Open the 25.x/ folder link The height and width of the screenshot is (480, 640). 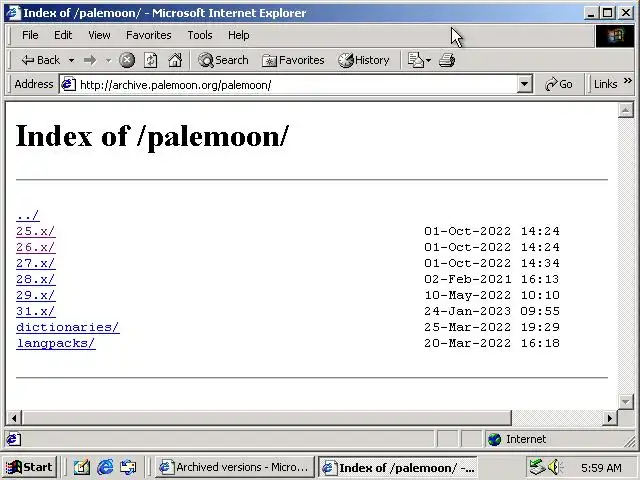[36, 231]
